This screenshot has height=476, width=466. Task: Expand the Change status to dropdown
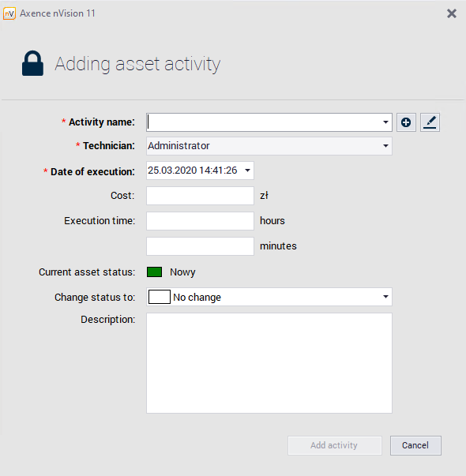click(x=385, y=297)
